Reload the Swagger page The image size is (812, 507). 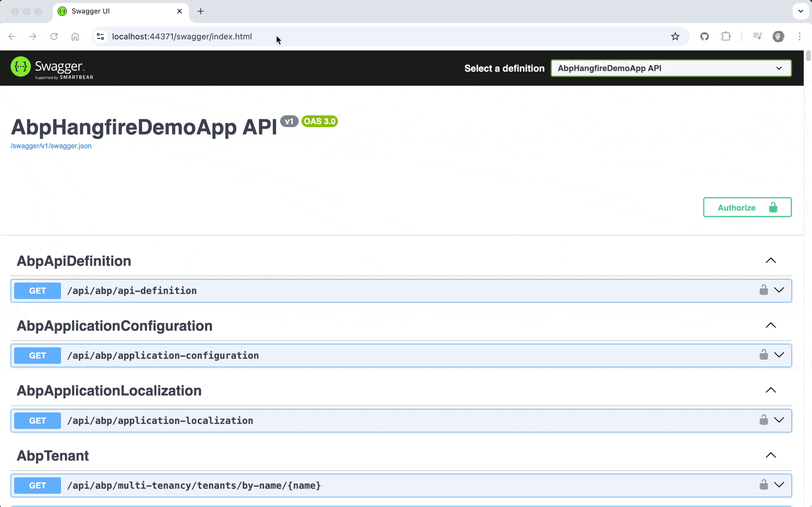click(54, 37)
